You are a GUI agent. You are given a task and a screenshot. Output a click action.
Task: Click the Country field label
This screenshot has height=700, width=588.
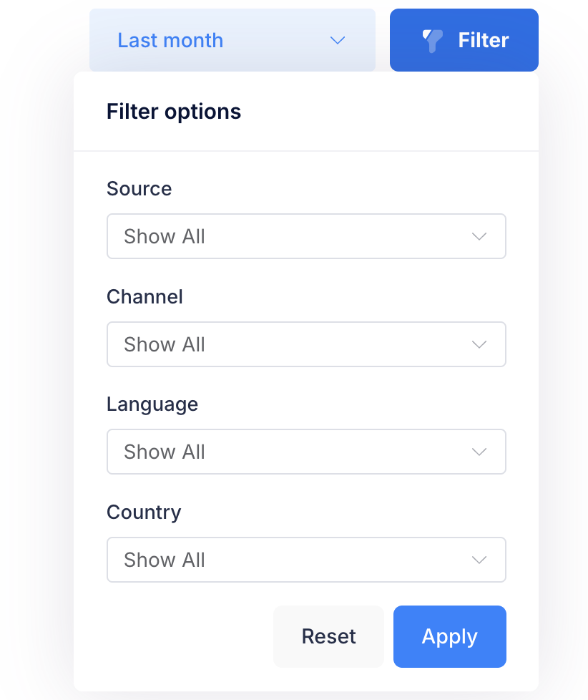point(143,512)
